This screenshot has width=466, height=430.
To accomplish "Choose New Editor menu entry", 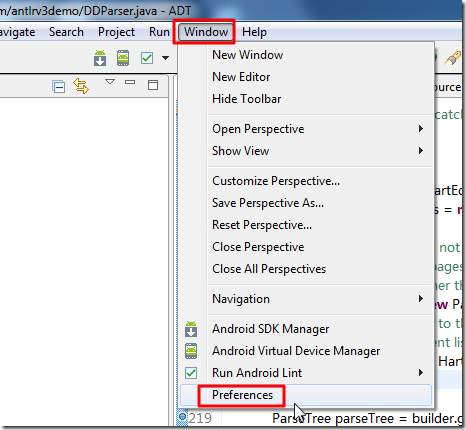I will (306, 77).
